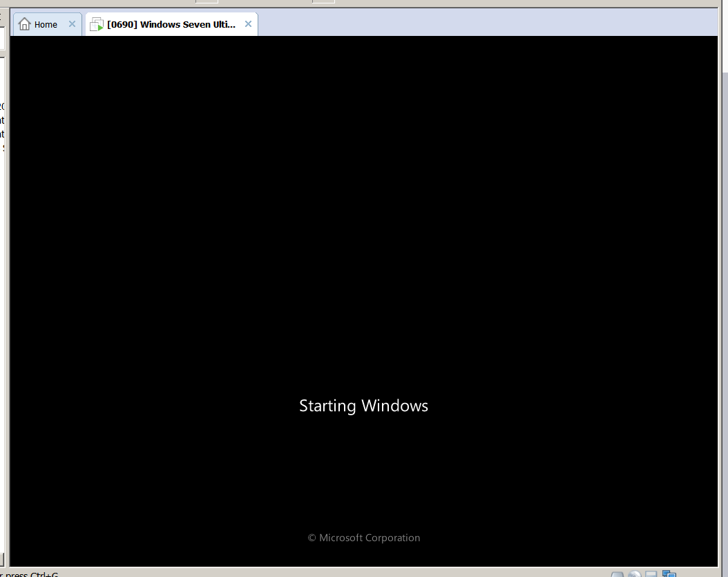The image size is (728, 577).
Task: Click the "Starting Windows" boot text
Action: click(x=363, y=406)
